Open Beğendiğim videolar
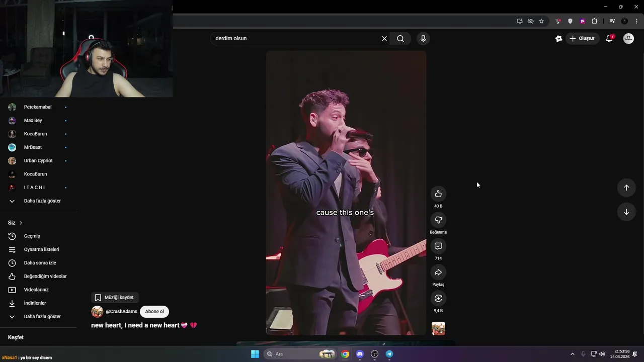 [38, 277]
